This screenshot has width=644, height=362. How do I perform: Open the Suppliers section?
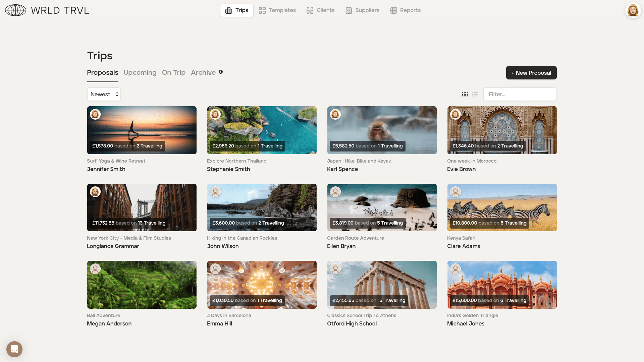[x=362, y=10]
